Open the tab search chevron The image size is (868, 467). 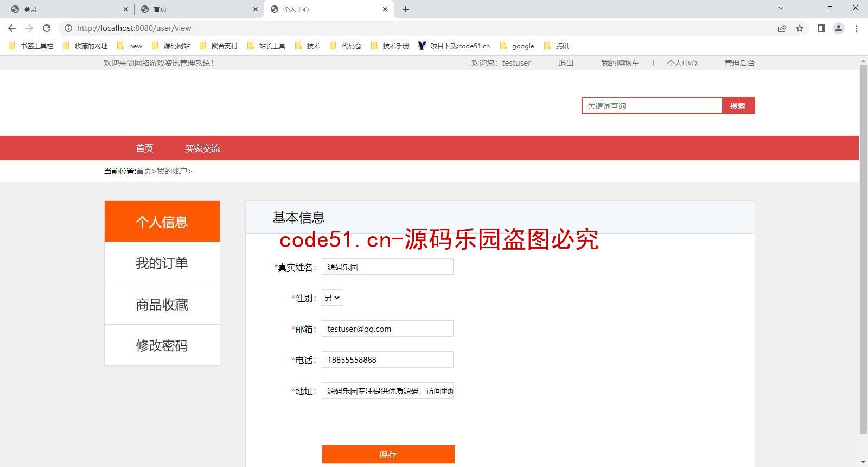tap(781, 8)
